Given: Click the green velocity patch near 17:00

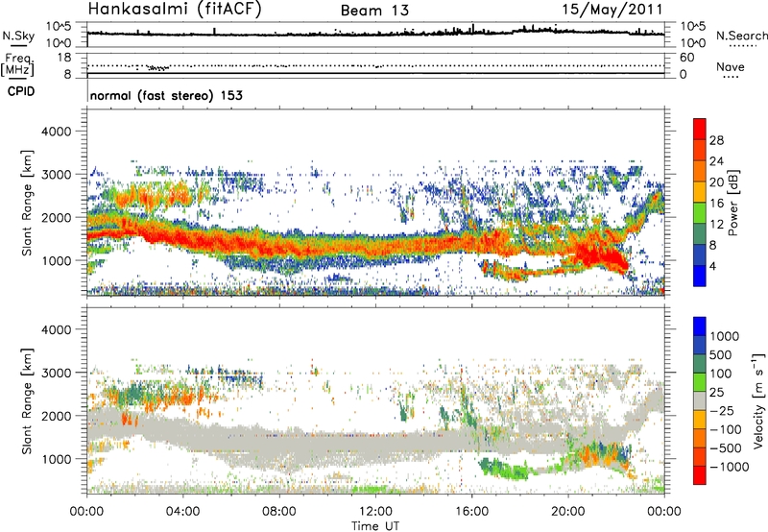Looking at the screenshot, I should pos(505,469).
